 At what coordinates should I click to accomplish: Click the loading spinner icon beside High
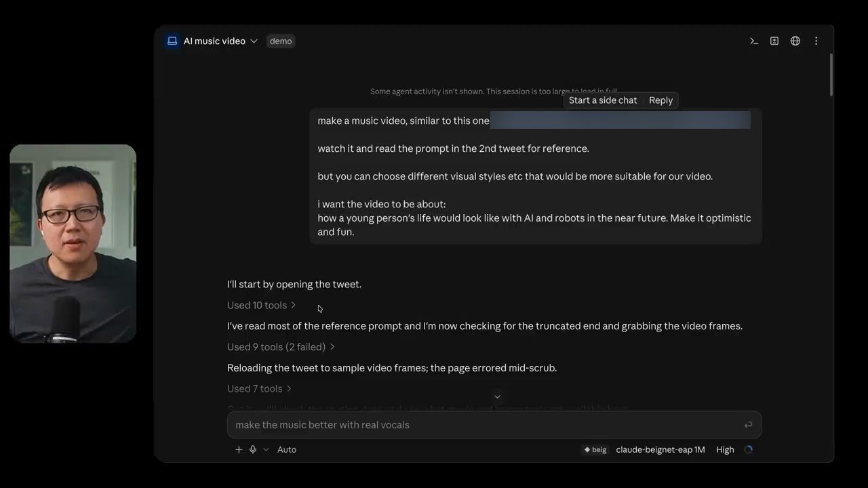749,449
